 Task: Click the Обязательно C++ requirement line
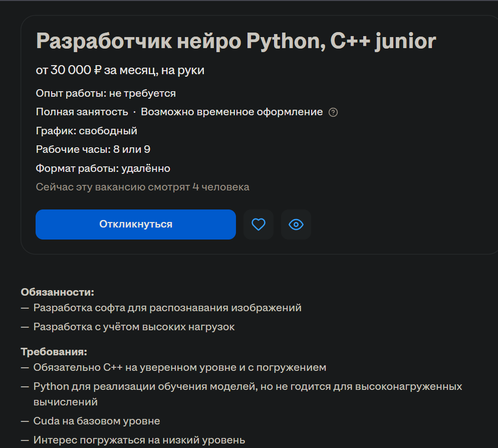click(x=180, y=368)
